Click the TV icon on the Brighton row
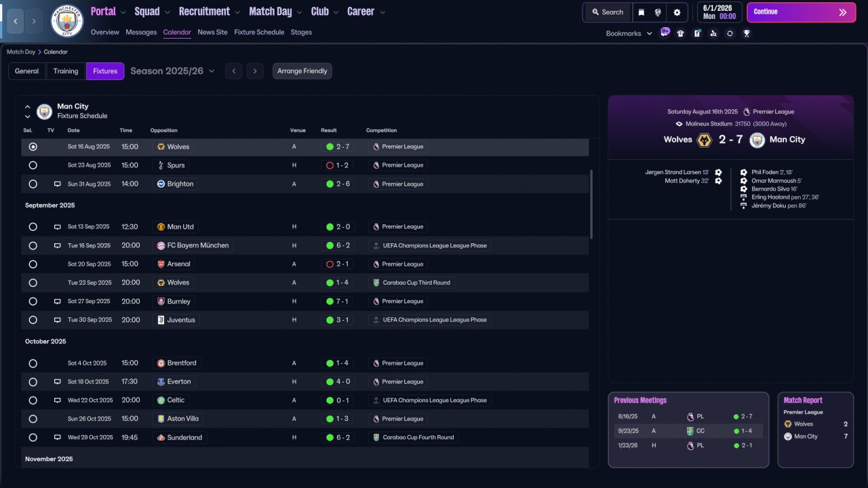 58,184
